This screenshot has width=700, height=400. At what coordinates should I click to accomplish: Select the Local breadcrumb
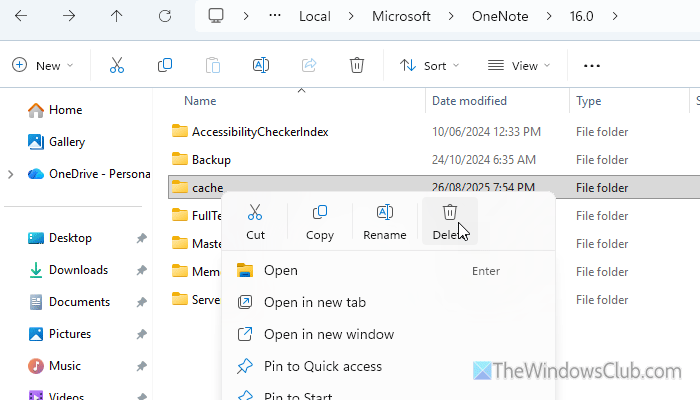coord(315,17)
